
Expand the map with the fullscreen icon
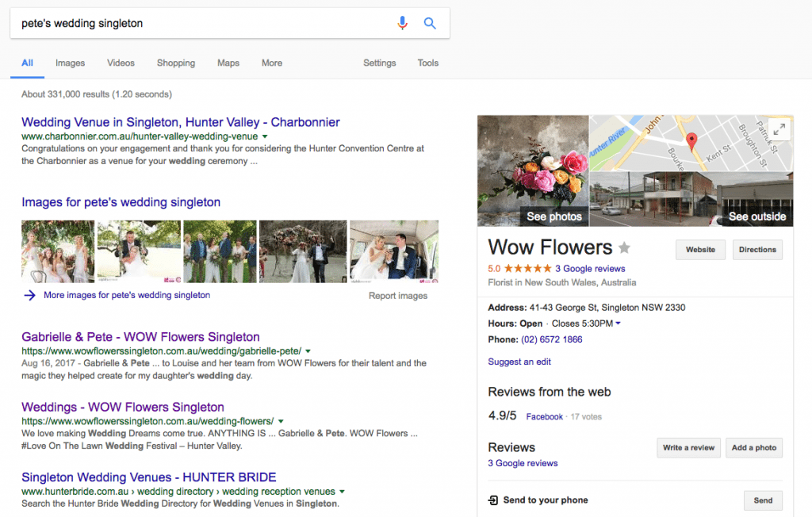(779, 129)
